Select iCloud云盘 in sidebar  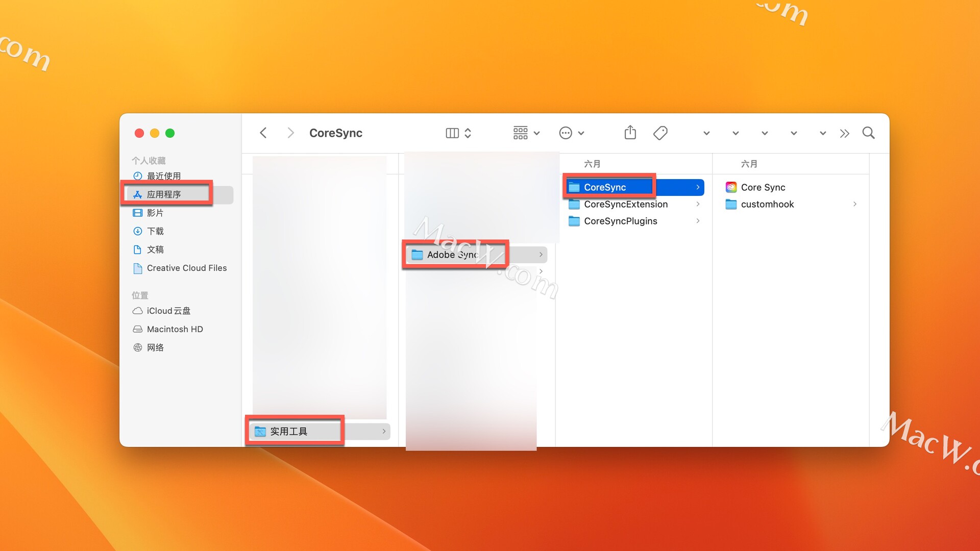point(168,310)
